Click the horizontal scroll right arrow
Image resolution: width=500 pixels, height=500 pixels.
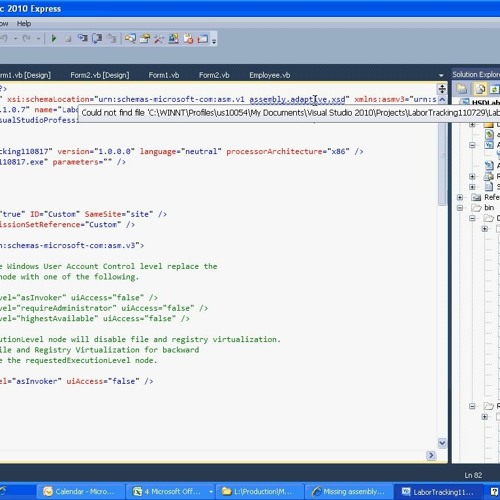(x=431, y=455)
